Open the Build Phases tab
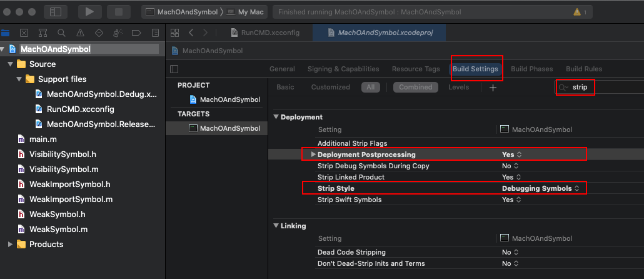Image resolution: width=644 pixels, height=279 pixels. [x=532, y=69]
